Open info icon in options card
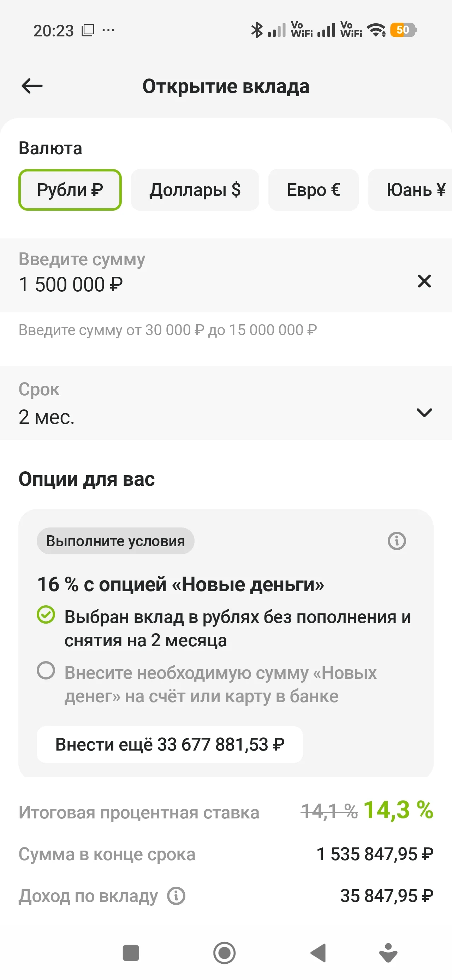Image resolution: width=452 pixels, height=980 pixels. pos(397,541)
